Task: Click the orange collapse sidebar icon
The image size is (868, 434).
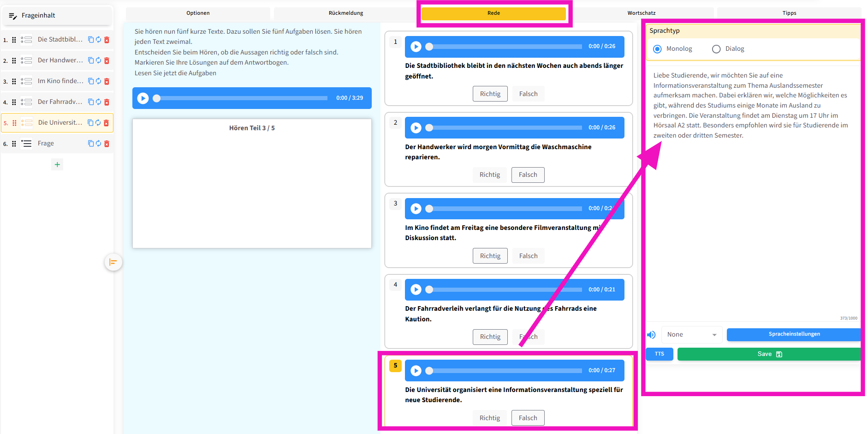Action: (x=113, y=262)
